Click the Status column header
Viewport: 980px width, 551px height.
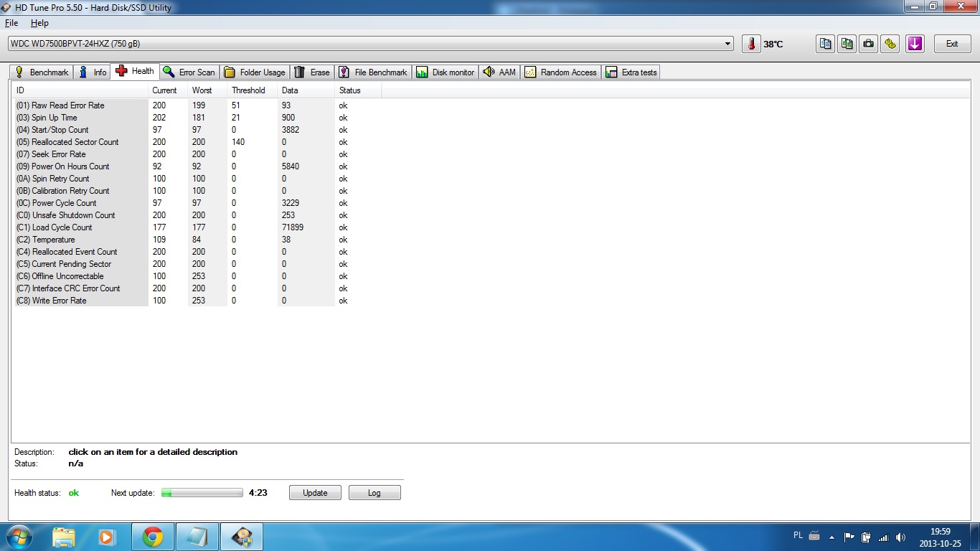click(358, 90)
